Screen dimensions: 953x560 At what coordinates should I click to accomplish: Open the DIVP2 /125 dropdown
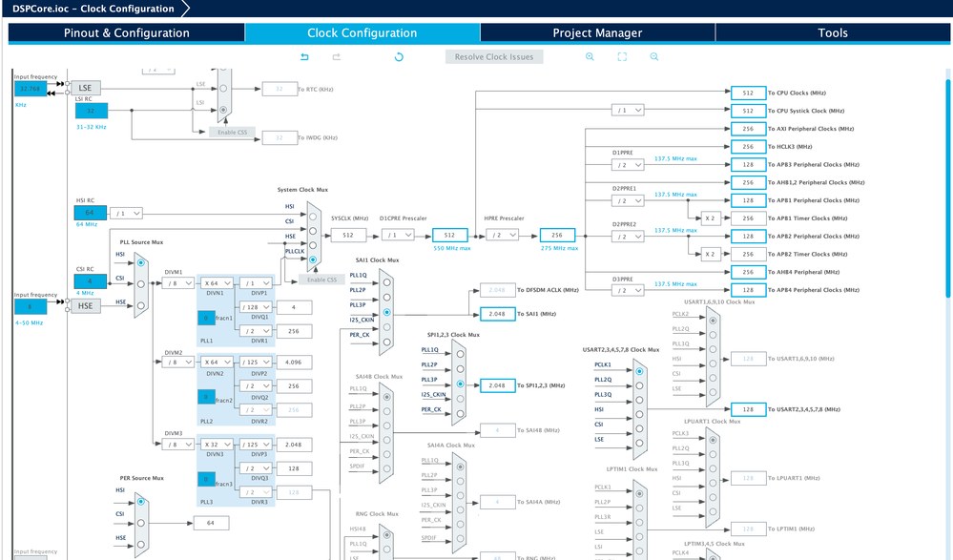256,362
